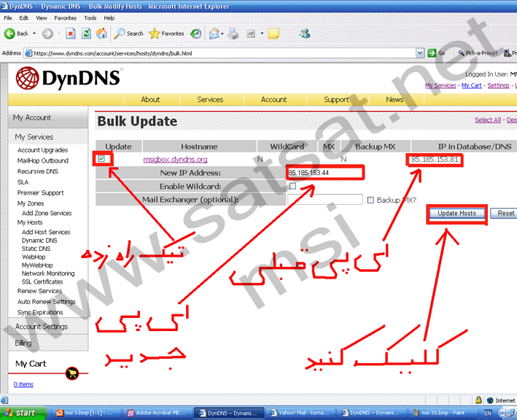Click the Reset button

pyautogui.click(x=506, y=214)
